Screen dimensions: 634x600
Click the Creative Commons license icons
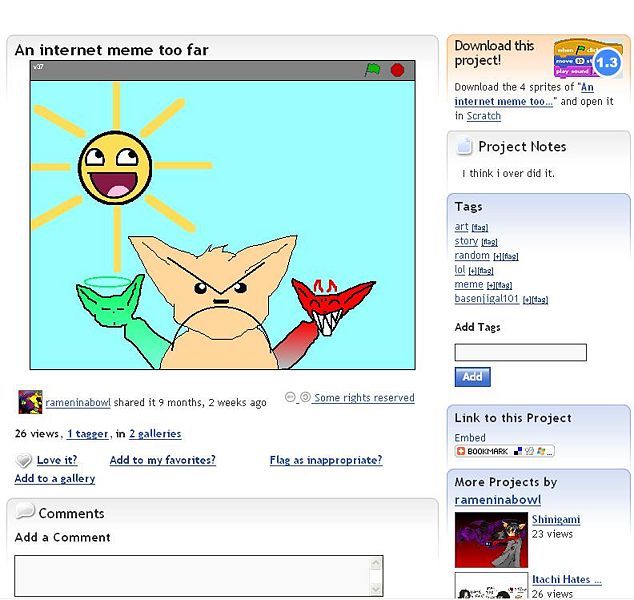click(x=298, y=398)
